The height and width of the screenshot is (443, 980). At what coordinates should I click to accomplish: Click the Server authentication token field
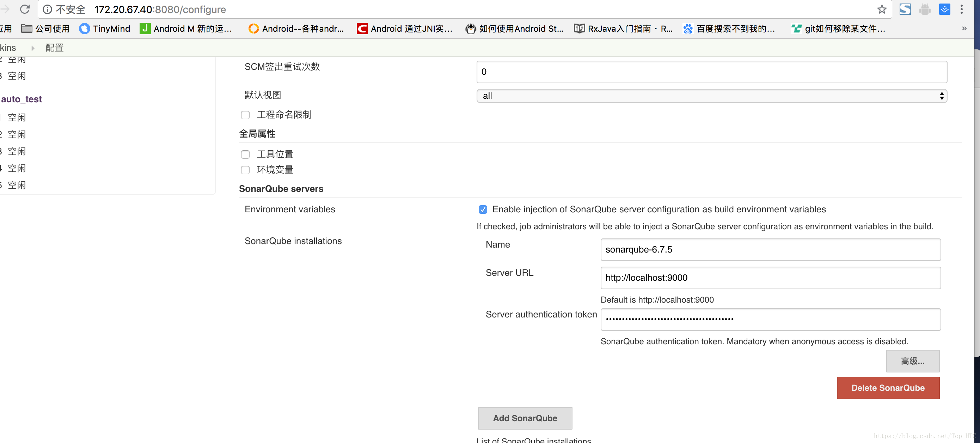click(770, 319)
